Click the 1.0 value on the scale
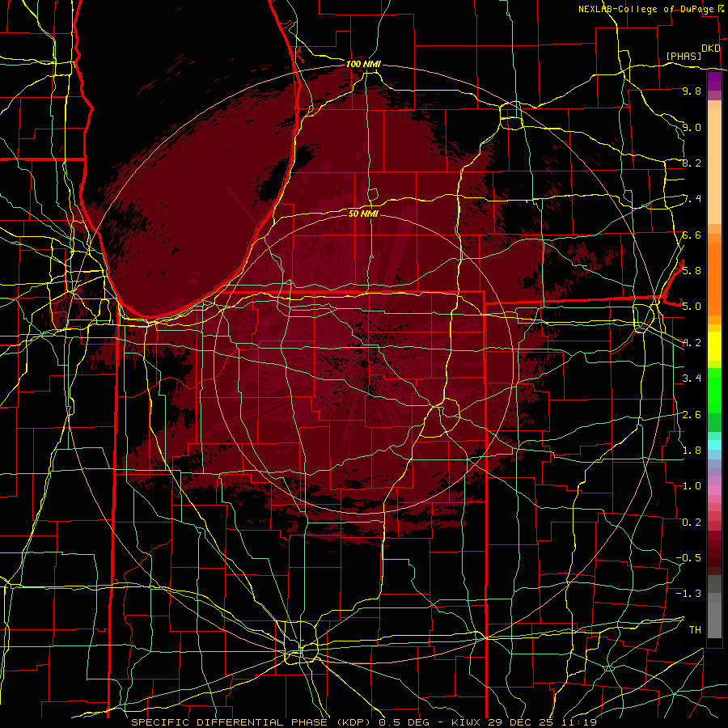The height and width of the screenshot is (728, 728). (x=692, y=485)
